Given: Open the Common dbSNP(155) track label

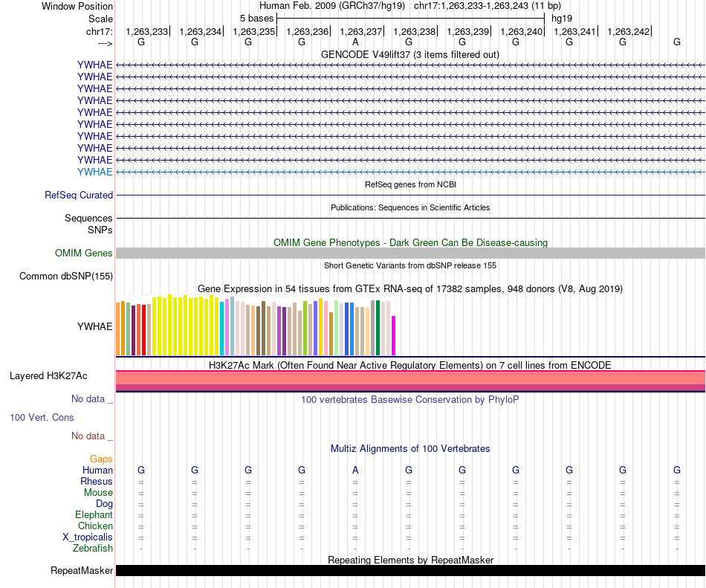Looking at the screenshot, I should pyautogui.click(x=66, y=276).
